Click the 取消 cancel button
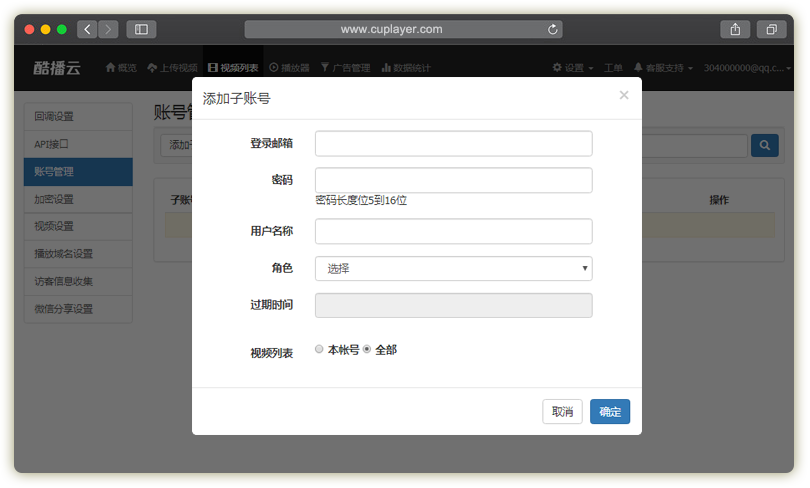The image size is (810, 488). pyautogui.click(x=562, y=412)
